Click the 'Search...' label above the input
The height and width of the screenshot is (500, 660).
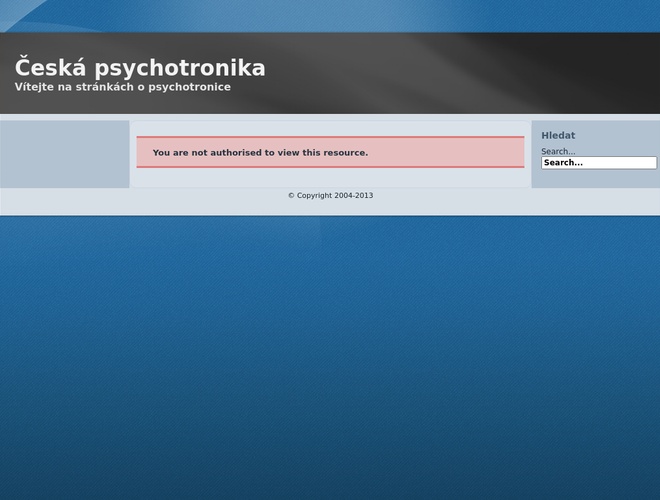[x=558, y=152]
